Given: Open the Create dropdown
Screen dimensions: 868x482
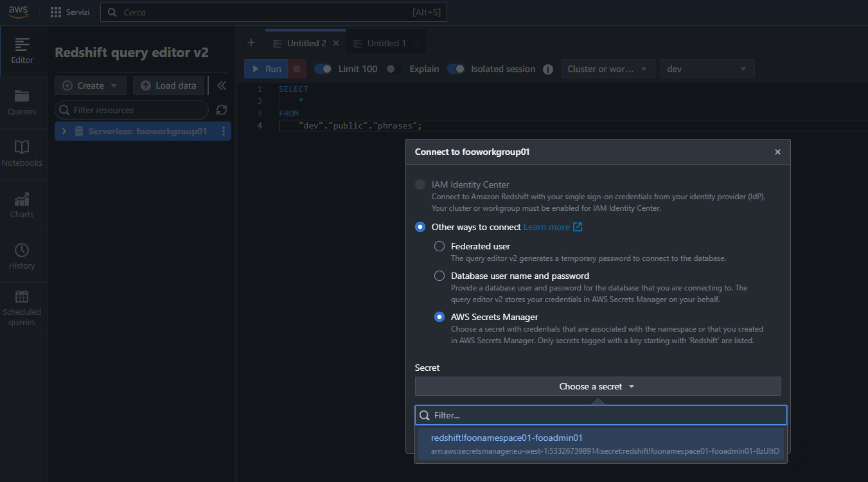Looking at the screenshot, I should point(91,85).
